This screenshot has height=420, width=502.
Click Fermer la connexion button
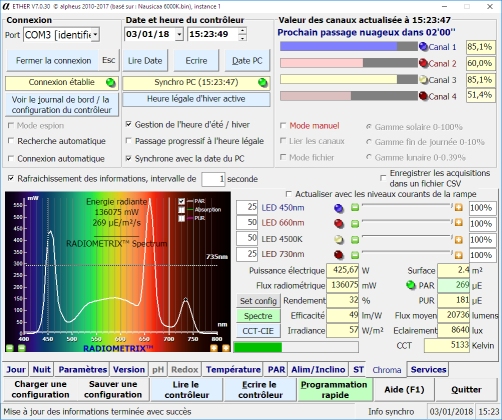pos(53,61)
